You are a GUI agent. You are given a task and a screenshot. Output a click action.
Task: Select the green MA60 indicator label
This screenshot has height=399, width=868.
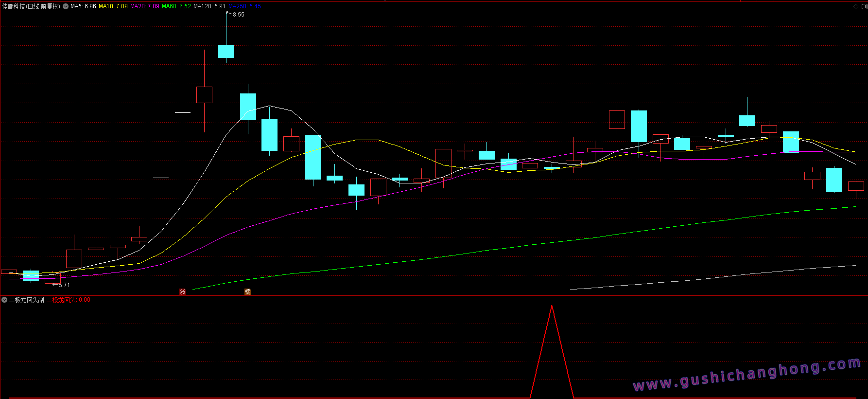pyautogui.click(x=176, y=6)
